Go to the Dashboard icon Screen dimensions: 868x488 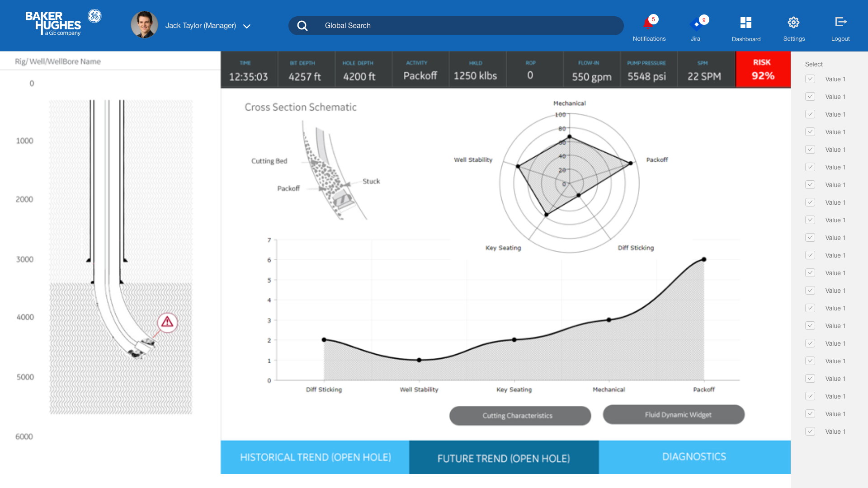coord(746,23)
